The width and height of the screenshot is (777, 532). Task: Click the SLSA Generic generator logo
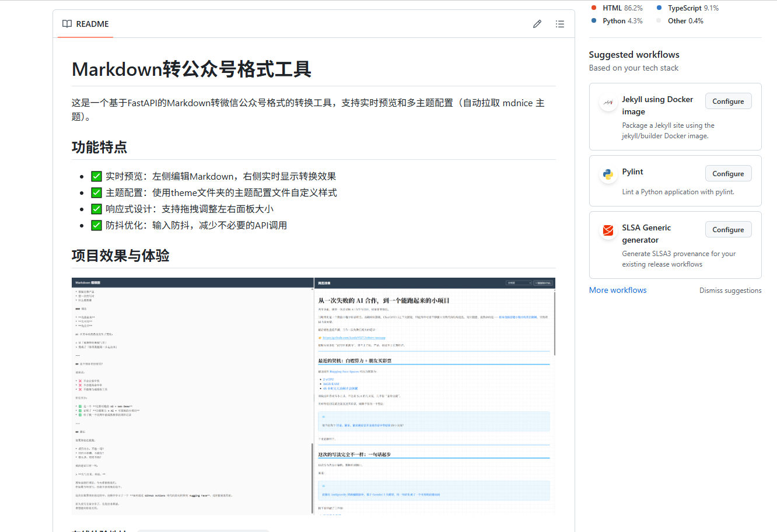(608, 230)
